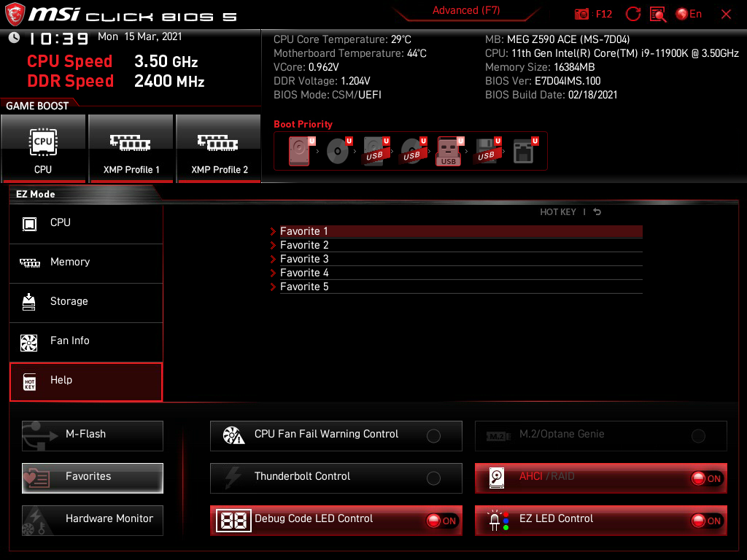Open the Help section in sidebar

pyautogui.click(x=86, y=381)
